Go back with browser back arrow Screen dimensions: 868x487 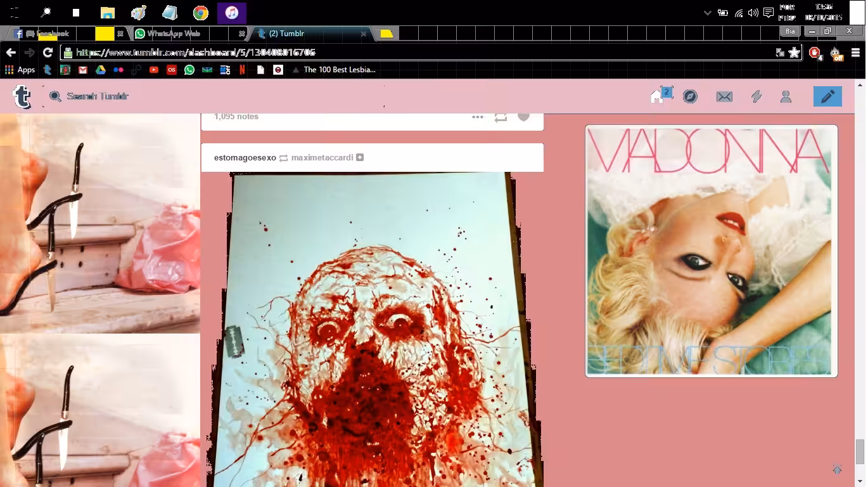click(11, 53)
